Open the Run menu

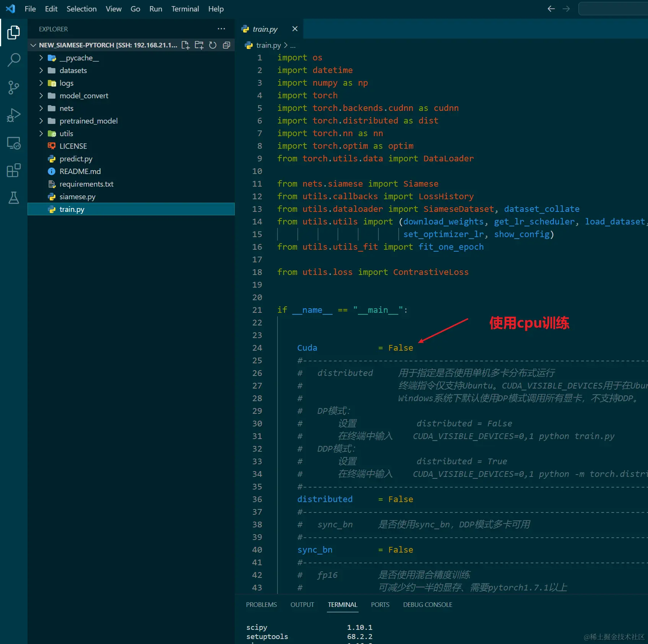tap(156, 9)
